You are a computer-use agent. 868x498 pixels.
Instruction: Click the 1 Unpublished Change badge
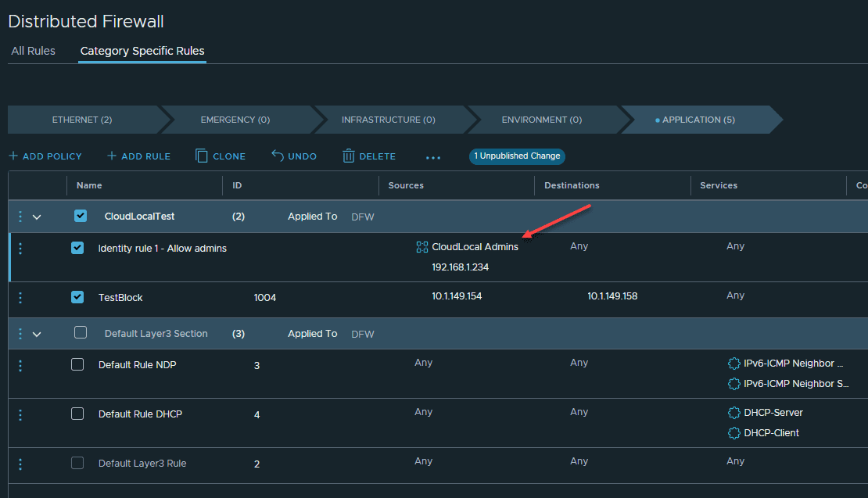pos(517,156)
